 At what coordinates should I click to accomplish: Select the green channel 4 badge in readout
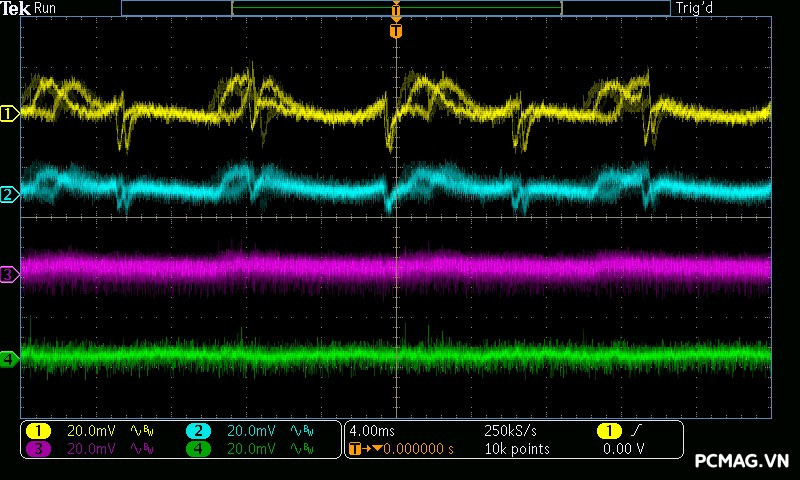pos(199,449)
